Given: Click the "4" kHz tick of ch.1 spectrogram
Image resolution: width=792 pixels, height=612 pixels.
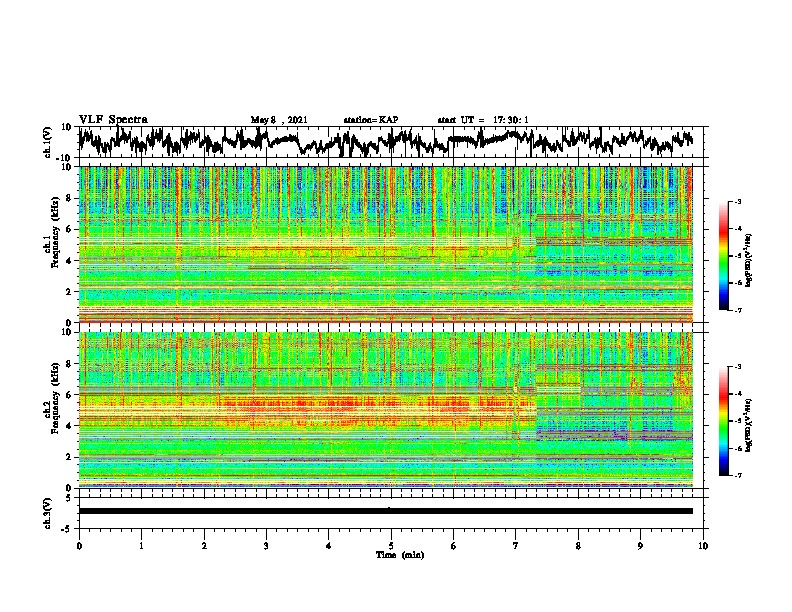Looking at the screenshot, I should (70, 261).
